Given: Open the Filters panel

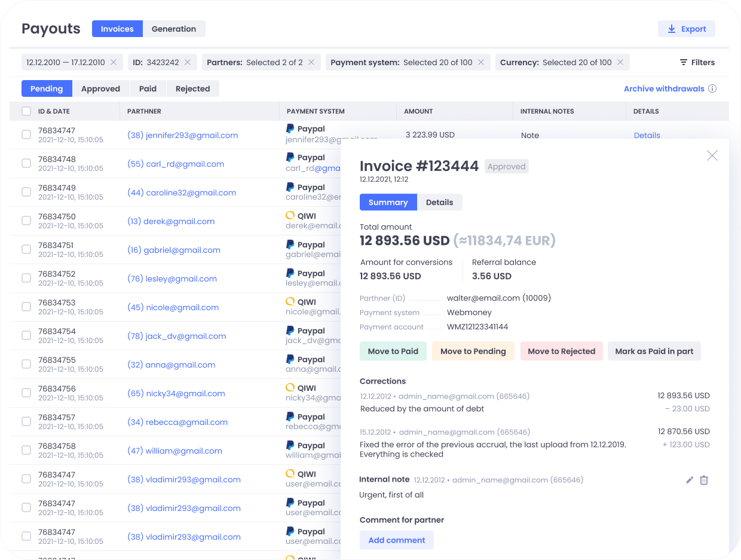Looking at the screenshot, I should tap(697, 62).
